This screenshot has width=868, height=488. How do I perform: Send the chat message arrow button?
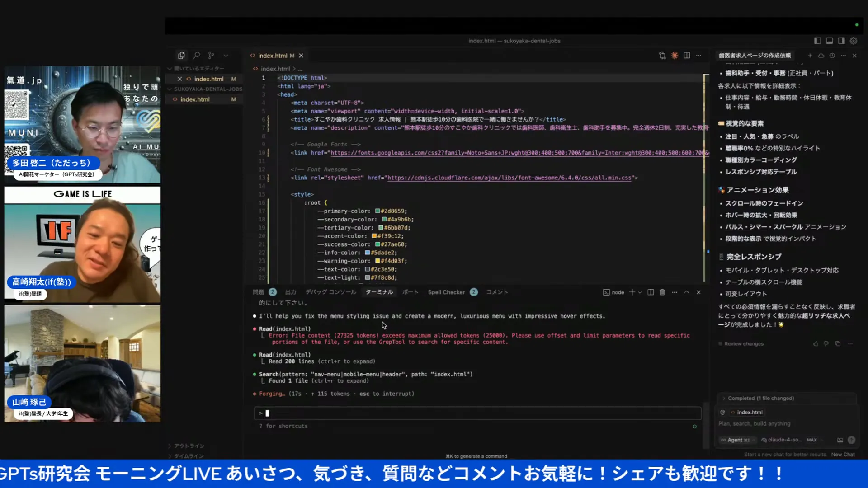click(x=852, y=440)
